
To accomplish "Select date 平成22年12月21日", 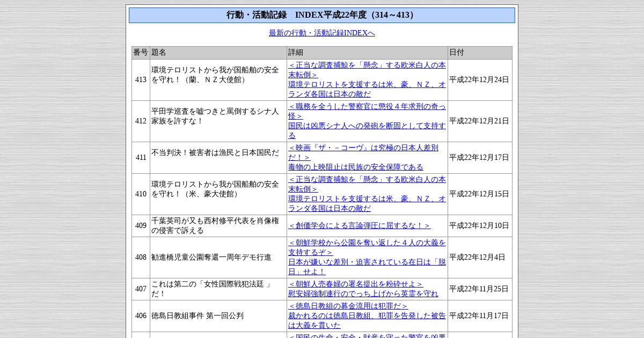I will click(479, 121).
